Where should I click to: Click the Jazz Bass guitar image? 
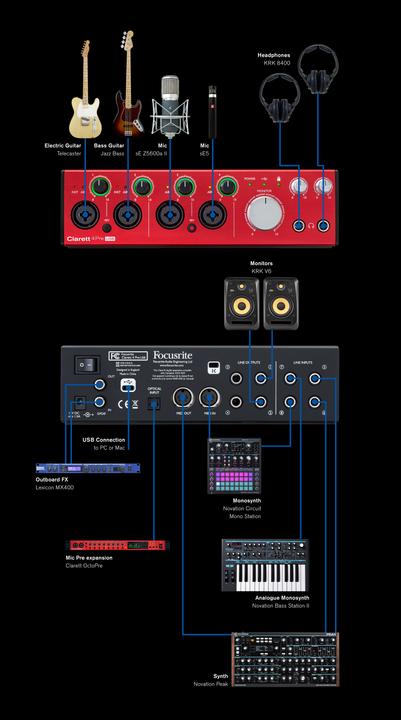tap(128, 83)
